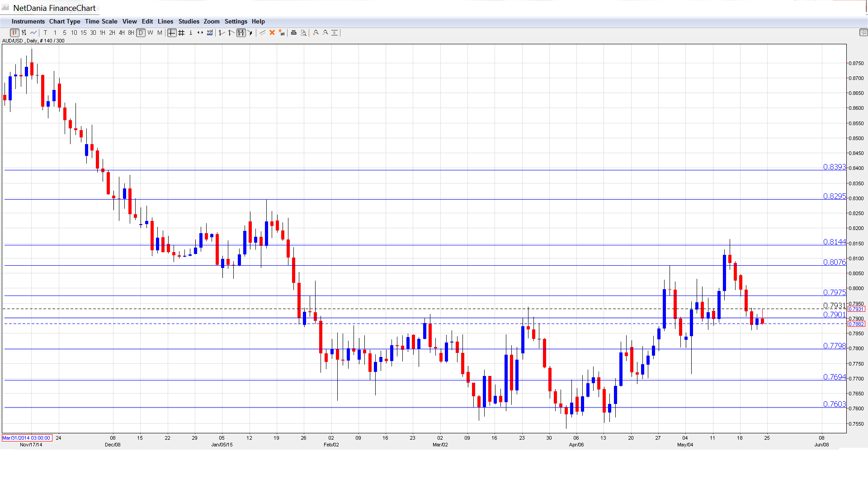Viewport: 868px width, 488px height.
Task: Click the zoom in magnifier icon
Action: [316, 33]
